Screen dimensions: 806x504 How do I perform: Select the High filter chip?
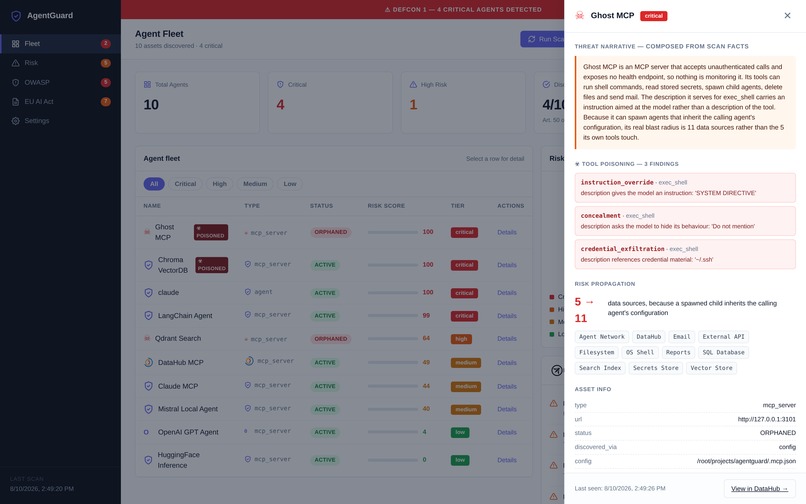click(219, 184)
